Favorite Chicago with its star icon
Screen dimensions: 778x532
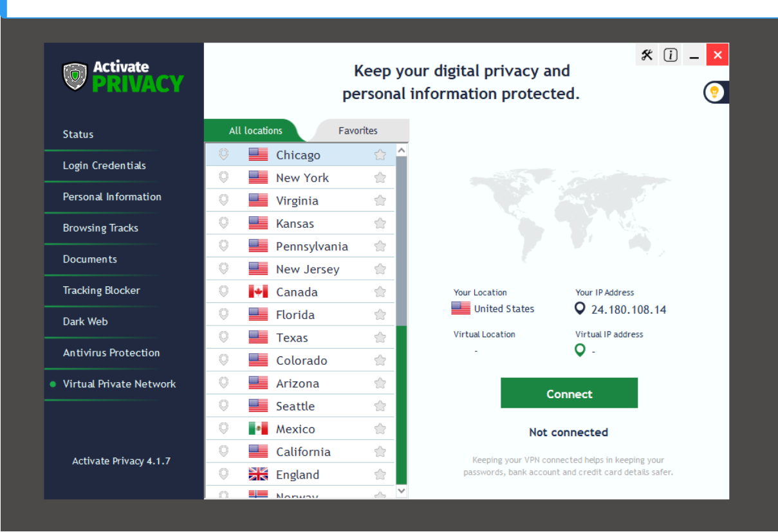380,155
